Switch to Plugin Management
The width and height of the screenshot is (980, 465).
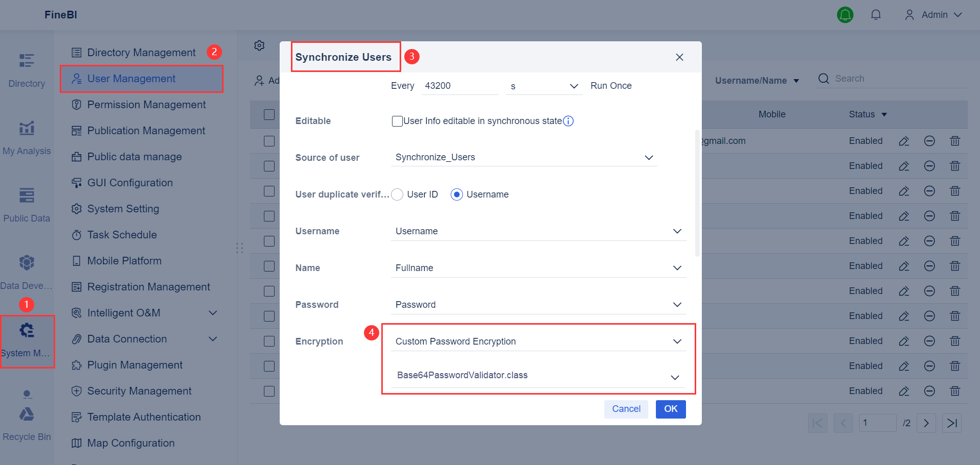(x=135, y=365)
